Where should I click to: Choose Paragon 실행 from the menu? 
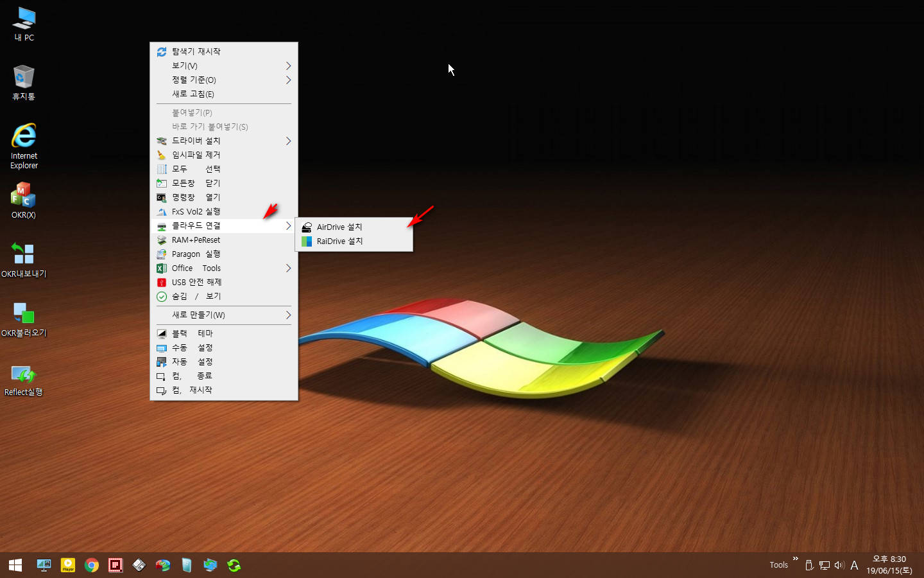[x=224, y=254]
